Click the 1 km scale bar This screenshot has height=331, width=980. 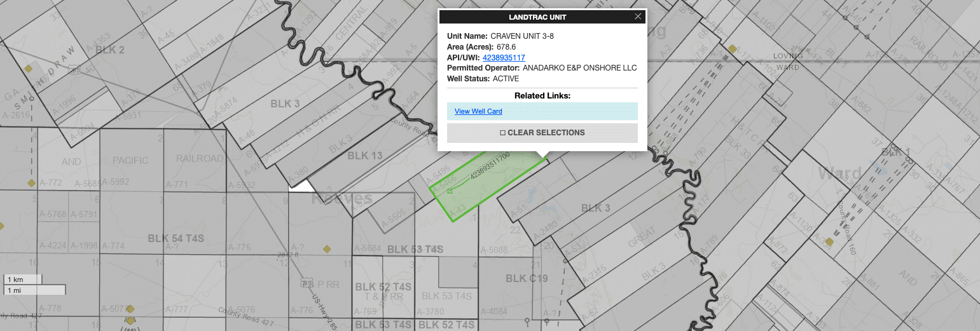point(22,280)
